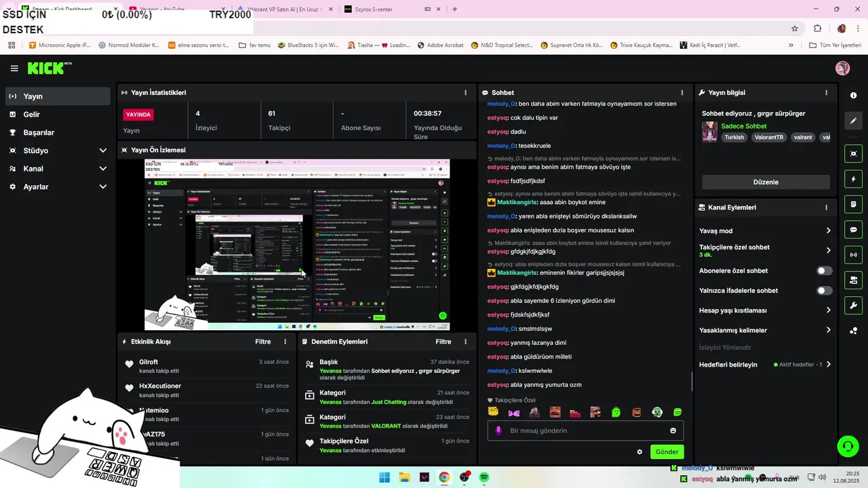Toggle the wrench stream info icon in sidebar

point(853,305)
